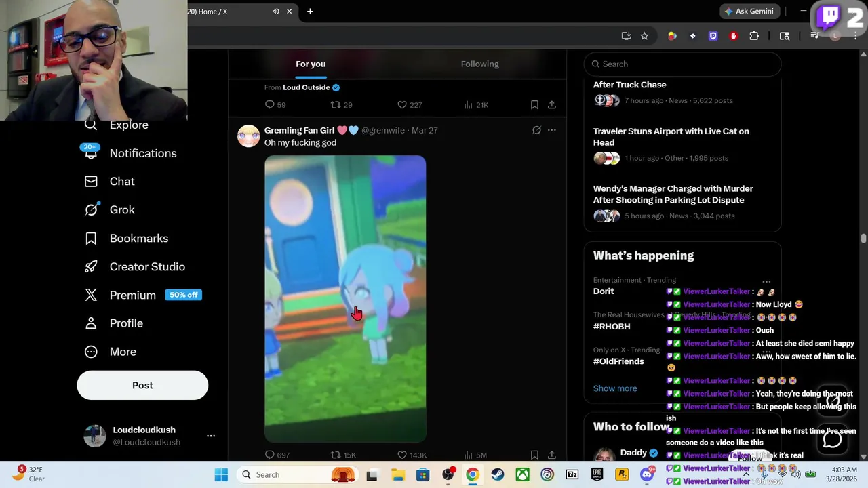Open Chat in the X sidebar

coord(110,182)
